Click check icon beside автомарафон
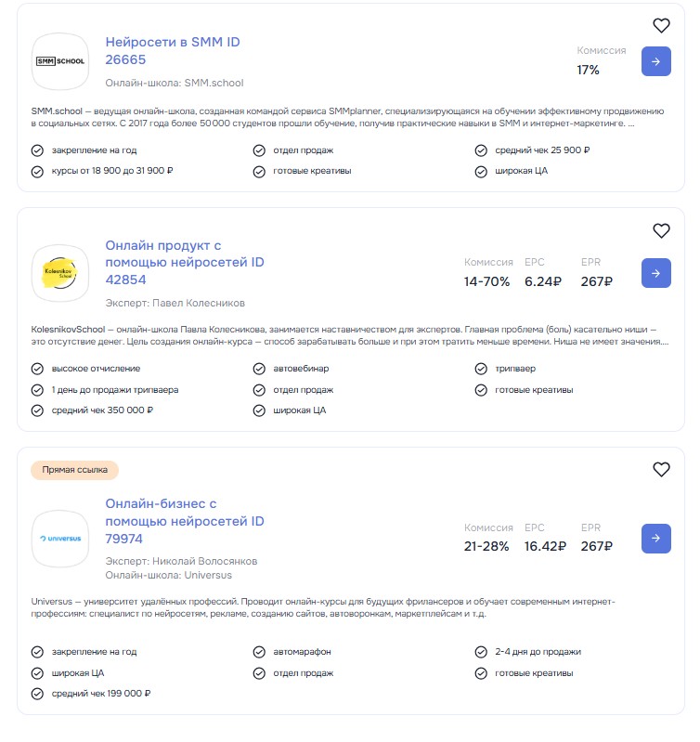The image size is (700, 742). pyautogui.click(x=258, y=652)
